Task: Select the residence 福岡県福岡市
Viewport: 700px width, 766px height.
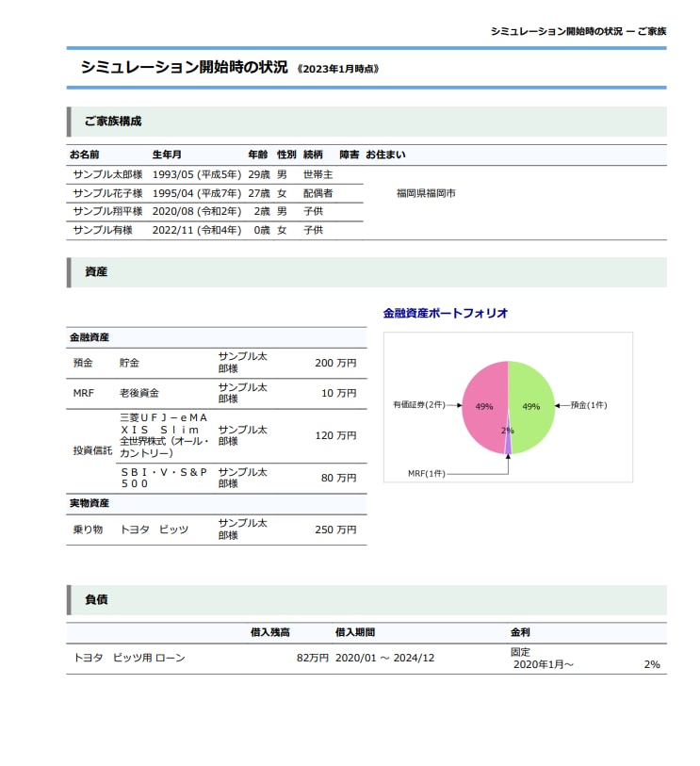Action: pos(426,193)
